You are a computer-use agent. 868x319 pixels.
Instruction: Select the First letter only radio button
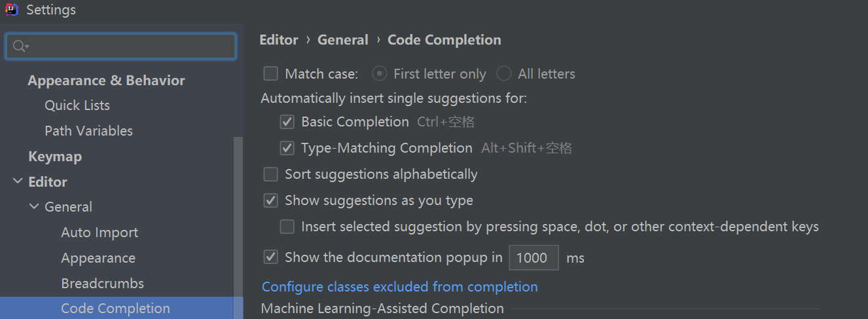tap(379, 73)
